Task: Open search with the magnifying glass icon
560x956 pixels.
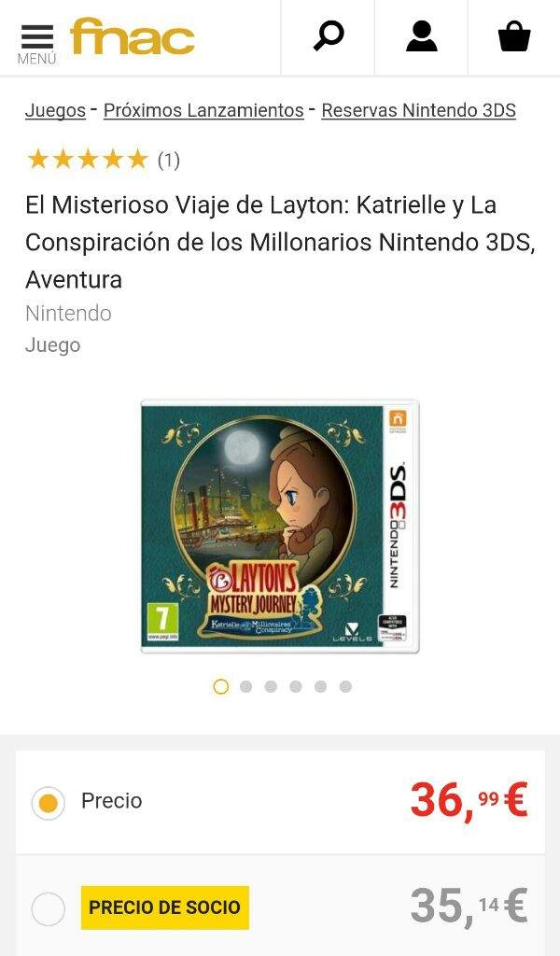Action: [x=329, y=36]
